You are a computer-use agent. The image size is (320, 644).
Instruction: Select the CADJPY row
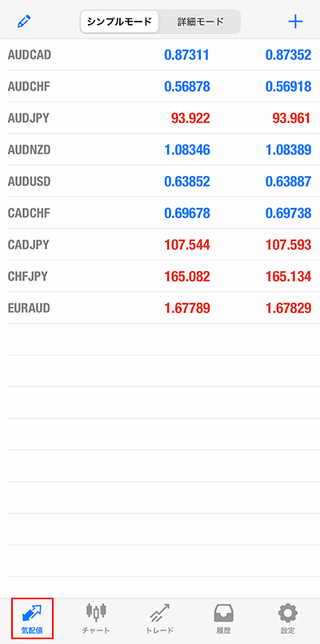(160, 244)
